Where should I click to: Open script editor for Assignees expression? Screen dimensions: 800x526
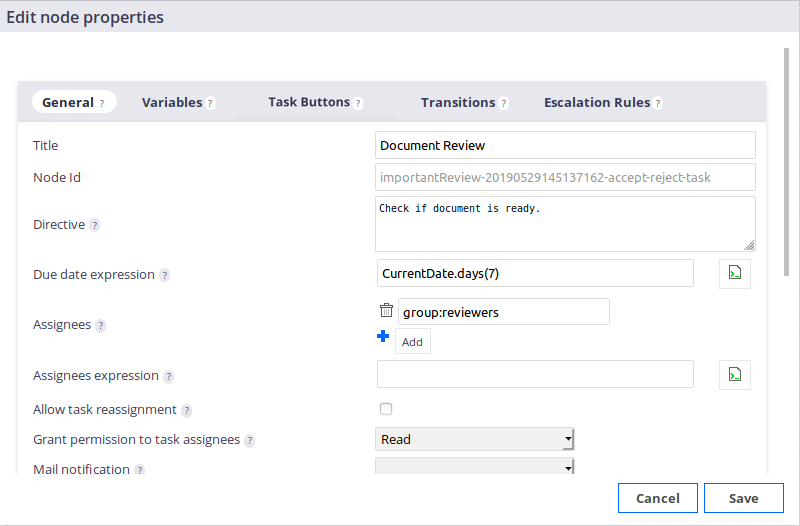735,375
